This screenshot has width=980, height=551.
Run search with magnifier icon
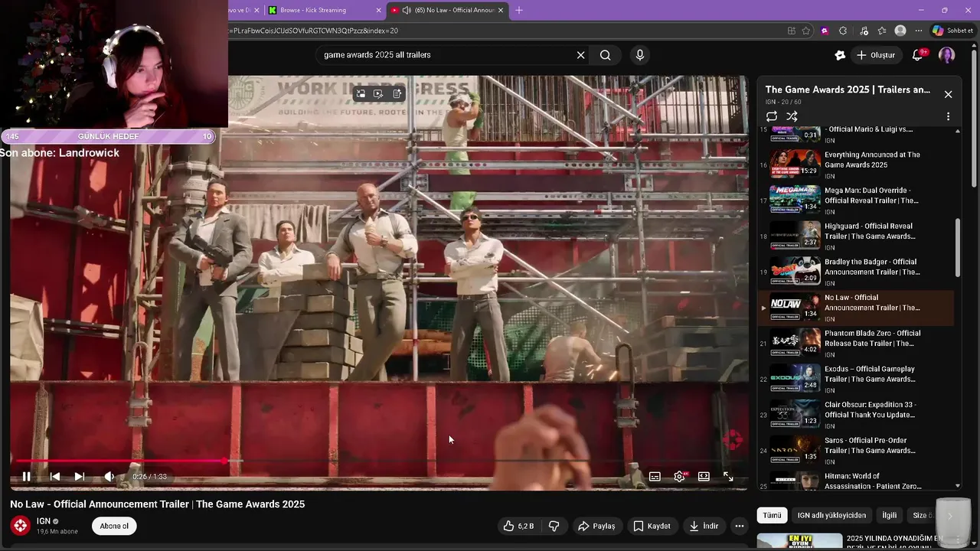click(x=606, y=55)
